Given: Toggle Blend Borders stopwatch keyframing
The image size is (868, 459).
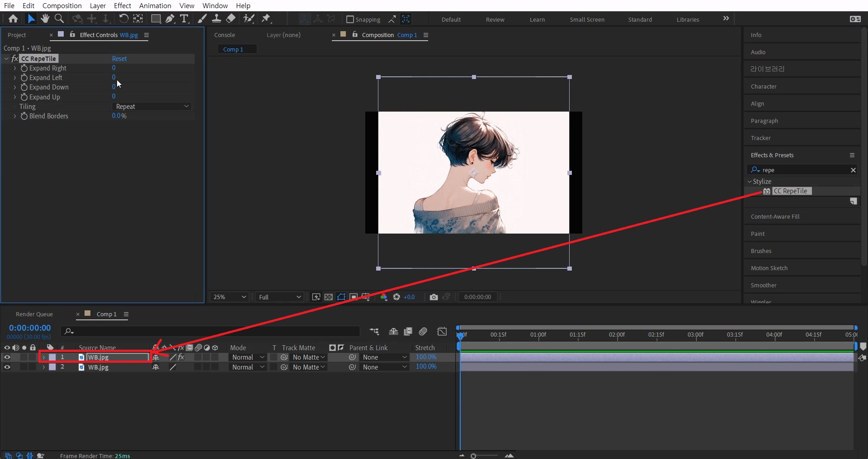Looking at the screenshot, I should coord(24,116).
